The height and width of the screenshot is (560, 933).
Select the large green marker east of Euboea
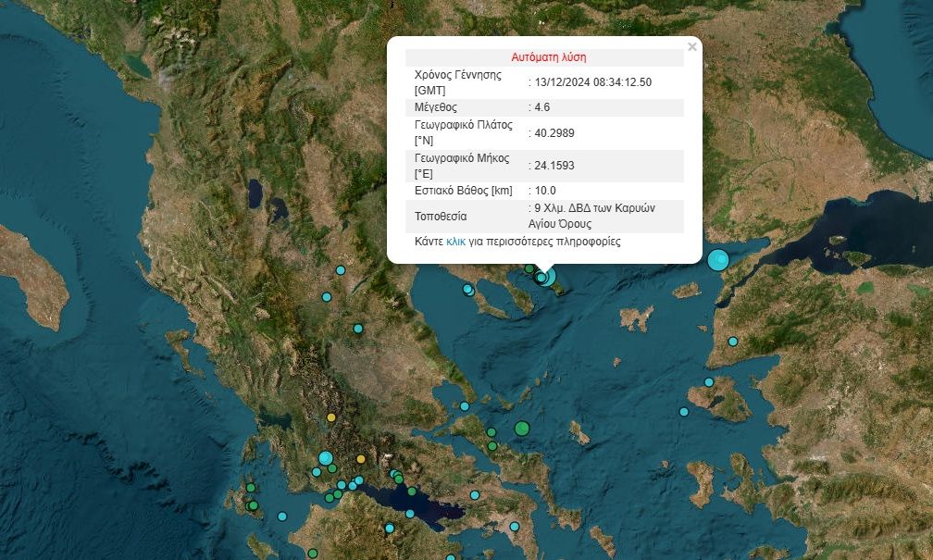tap(522, 428)
